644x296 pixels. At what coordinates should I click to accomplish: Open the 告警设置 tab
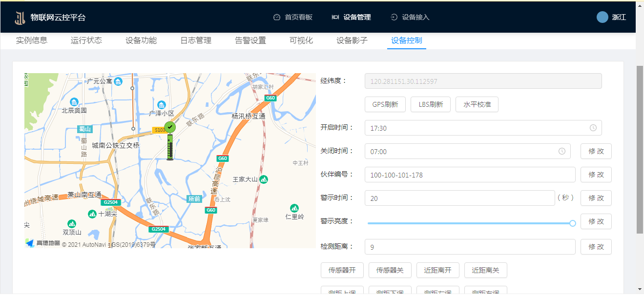pyautogui.click(x=250, y=40)
